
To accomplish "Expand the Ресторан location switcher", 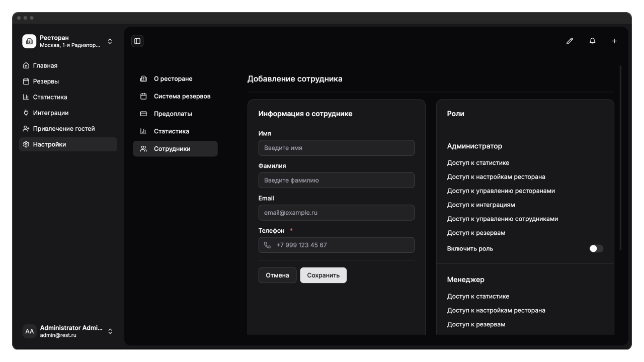I will [110, 41].
